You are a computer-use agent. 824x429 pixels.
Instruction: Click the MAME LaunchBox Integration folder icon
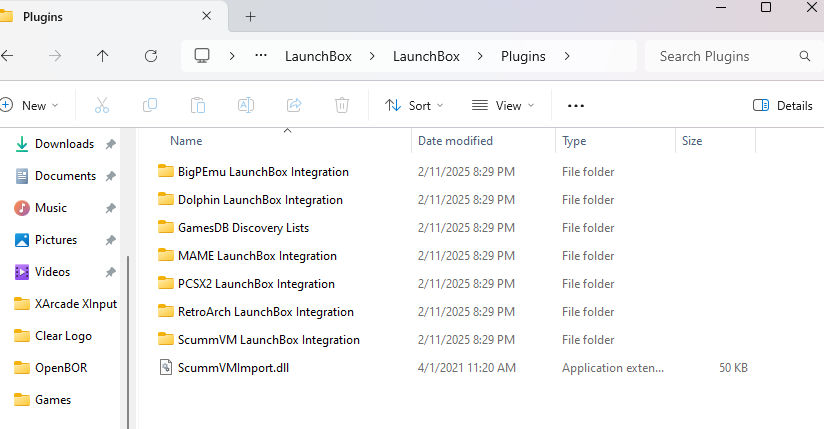tap(166, 255)
